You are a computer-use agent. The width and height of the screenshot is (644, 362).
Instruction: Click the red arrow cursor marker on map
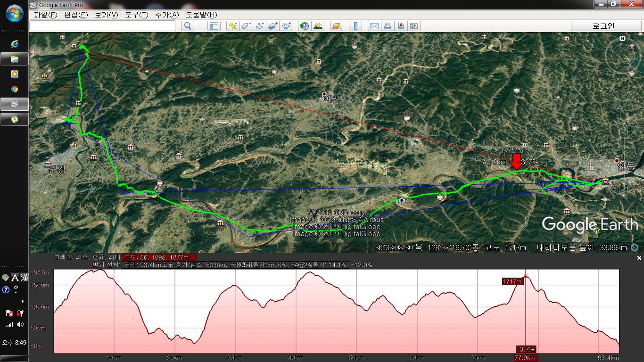pos(517,162)
